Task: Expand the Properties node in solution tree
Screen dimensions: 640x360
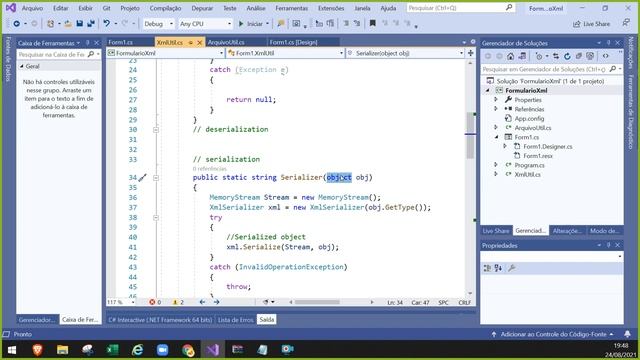Action: (x=496, y=100)
